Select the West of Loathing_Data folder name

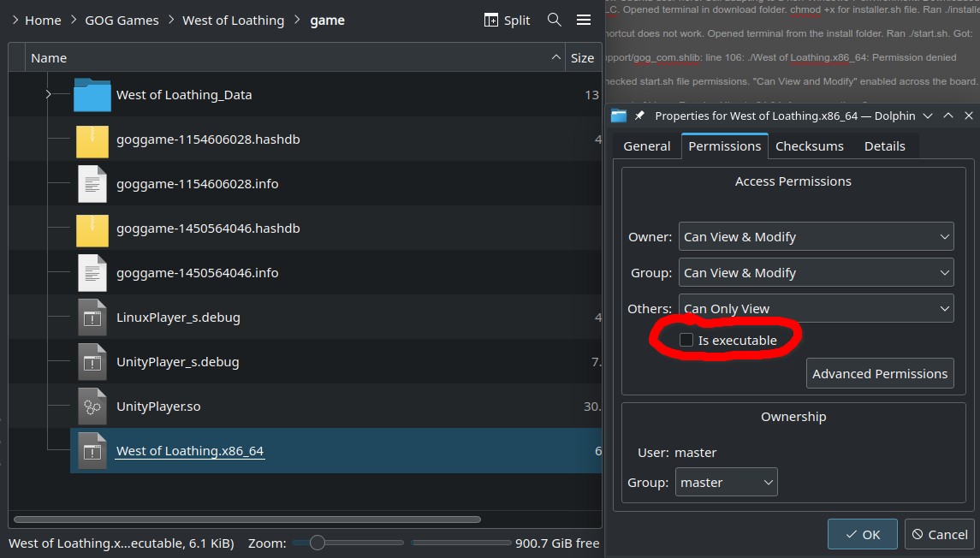[184, 95]
